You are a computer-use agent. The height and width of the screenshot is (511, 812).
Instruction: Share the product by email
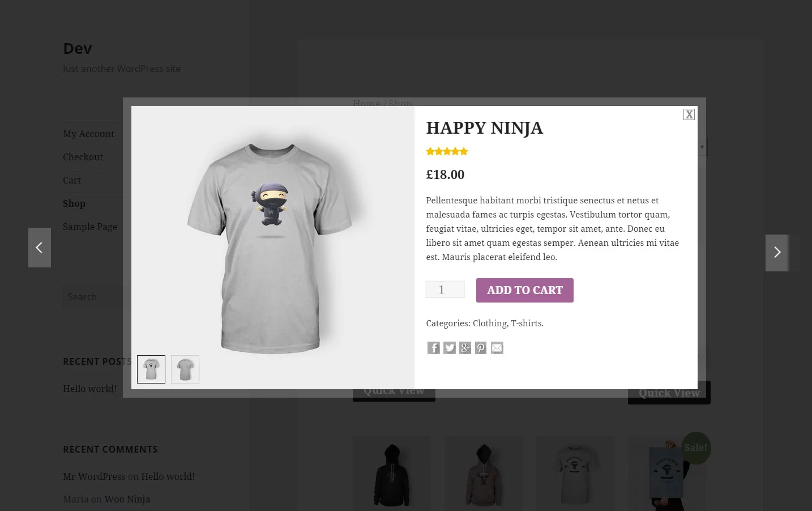coord(497,347)
